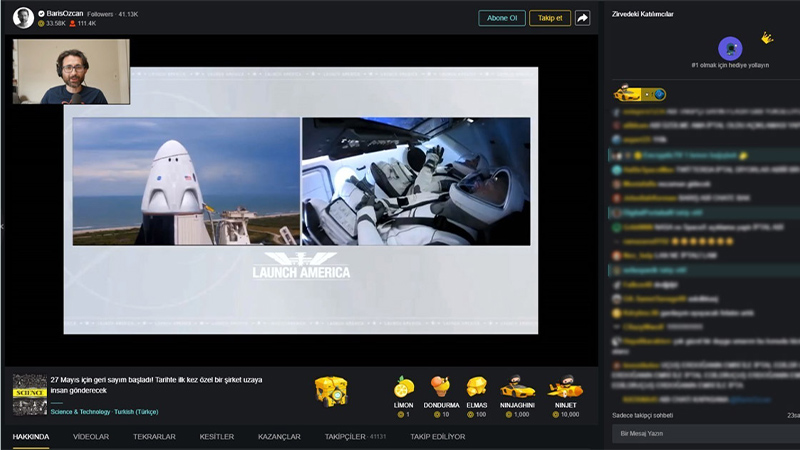Click the Turkish (Türkçe) language link
The image size is (800, 450).
coord(136,412)
